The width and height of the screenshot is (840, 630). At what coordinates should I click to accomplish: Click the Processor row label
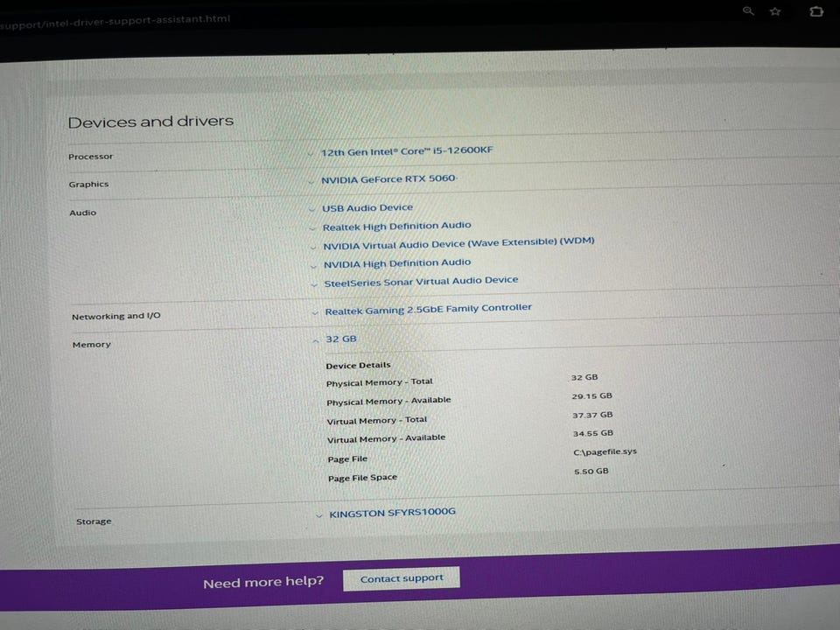tap(90, 157)
